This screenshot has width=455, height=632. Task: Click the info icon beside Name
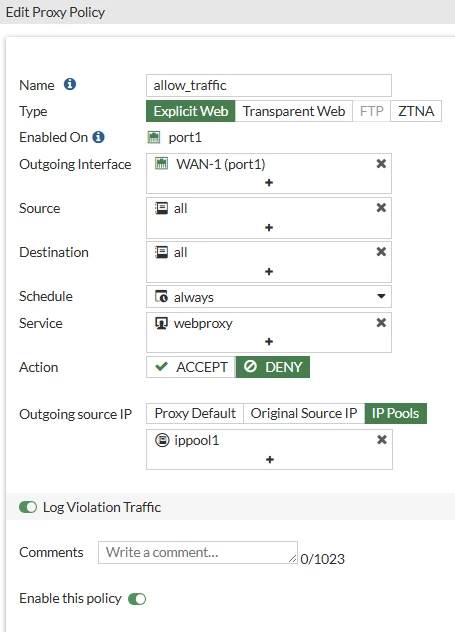coord(70,84)
